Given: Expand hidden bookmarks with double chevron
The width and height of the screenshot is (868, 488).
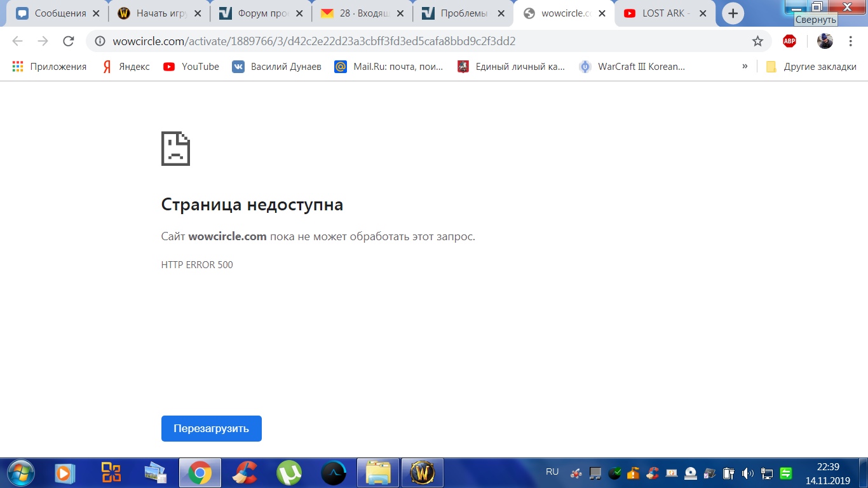Looking at the screenshot, I should pyautogui.click(x=745, y=66).
